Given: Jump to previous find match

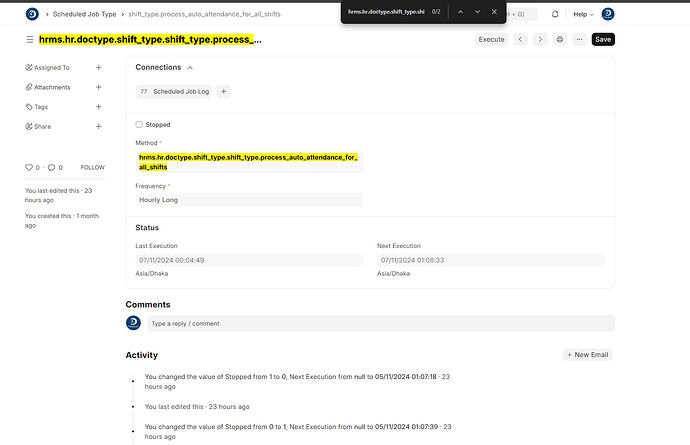Looking at the screenshot, I should click(460, 12).
